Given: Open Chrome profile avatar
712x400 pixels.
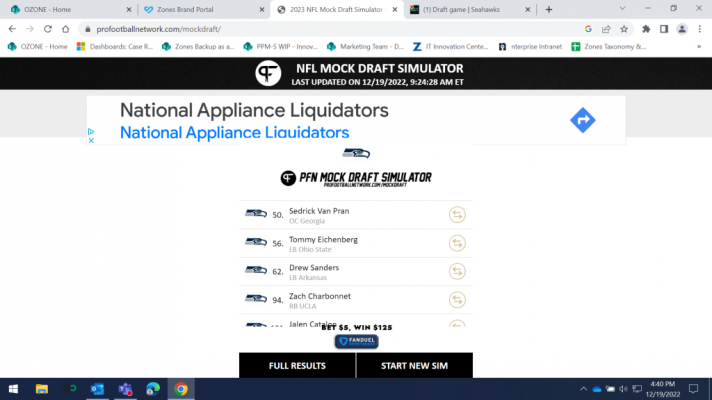Looking at the screenshot, I should tap(682, 29).
